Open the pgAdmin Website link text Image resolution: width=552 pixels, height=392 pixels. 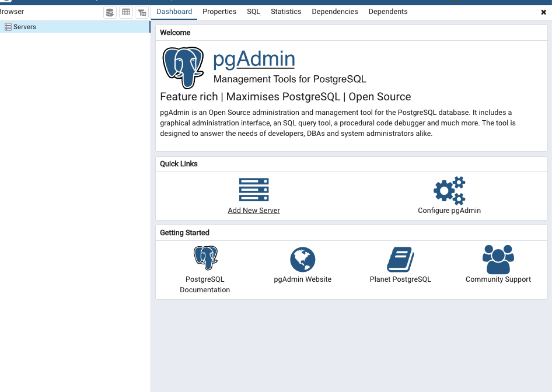tap(303, 279)
